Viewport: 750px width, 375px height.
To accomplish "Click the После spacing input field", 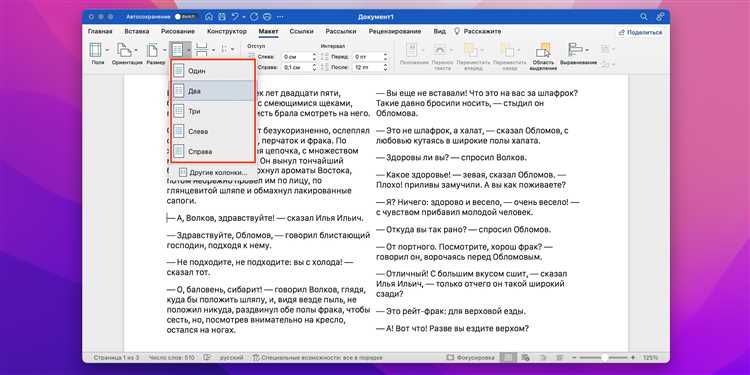I will 367,67.
